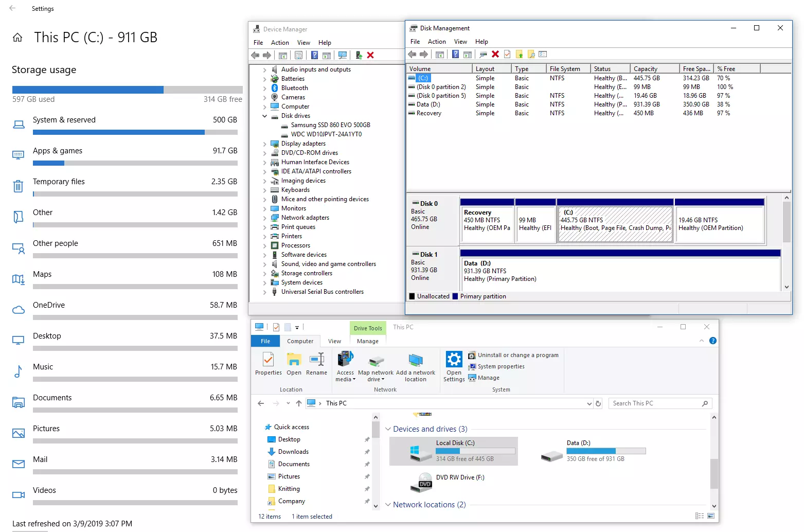Select the WDC WD10JPVT-24A1YT0 device
Screen dimensions: 804x532
pyautogui.click(x=321, y=134)
